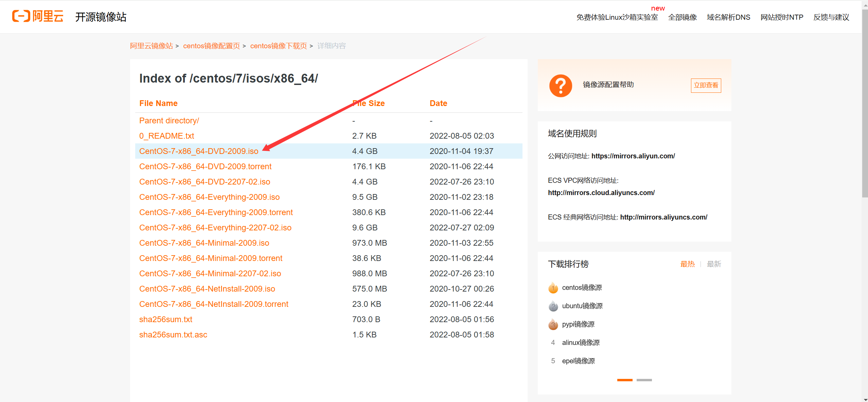Select the gray carousel indicator bar

point(644,380)
